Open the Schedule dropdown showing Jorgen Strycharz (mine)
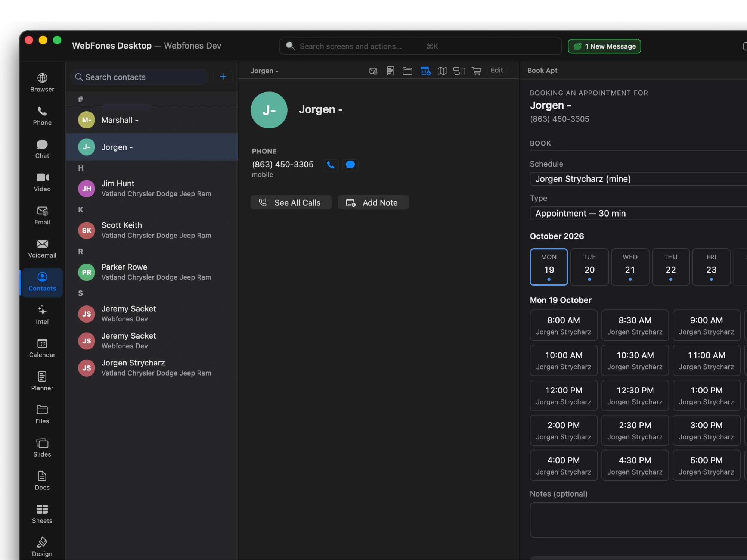 (638, 179)
